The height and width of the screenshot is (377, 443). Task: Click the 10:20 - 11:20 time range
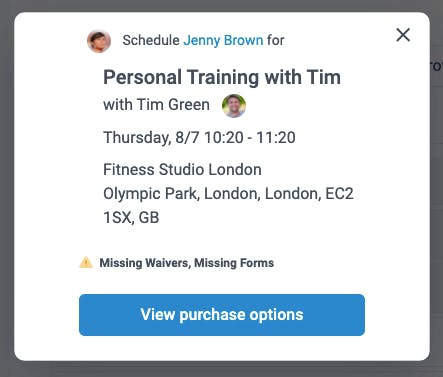click(250, 138)
